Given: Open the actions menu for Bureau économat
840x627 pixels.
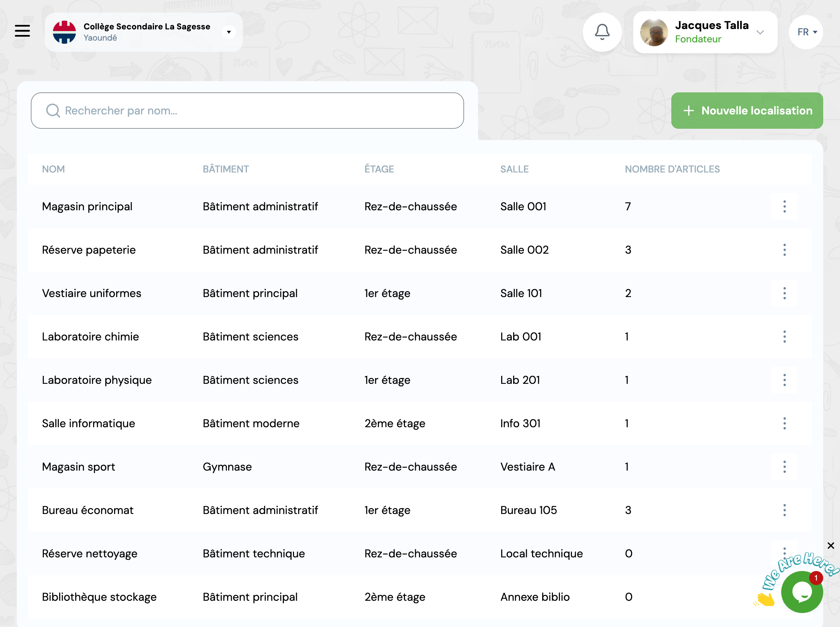Looking at the screenshot, I should [x=784, y=510].
